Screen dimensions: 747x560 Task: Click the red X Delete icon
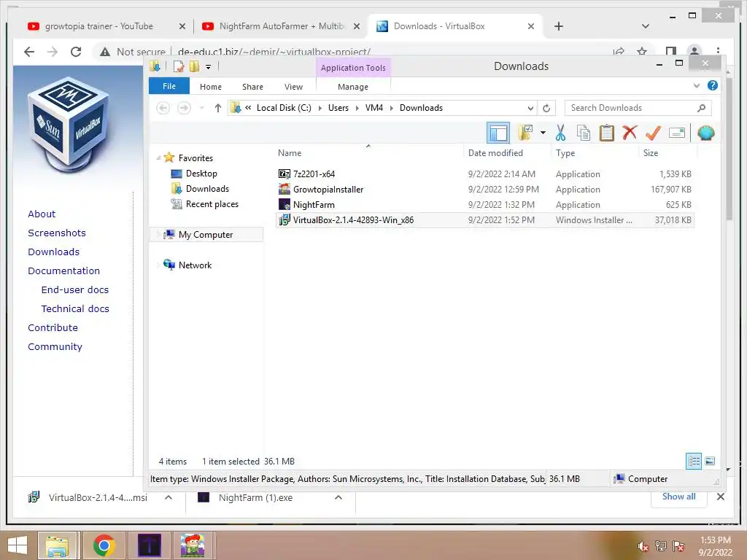[630, 133]
